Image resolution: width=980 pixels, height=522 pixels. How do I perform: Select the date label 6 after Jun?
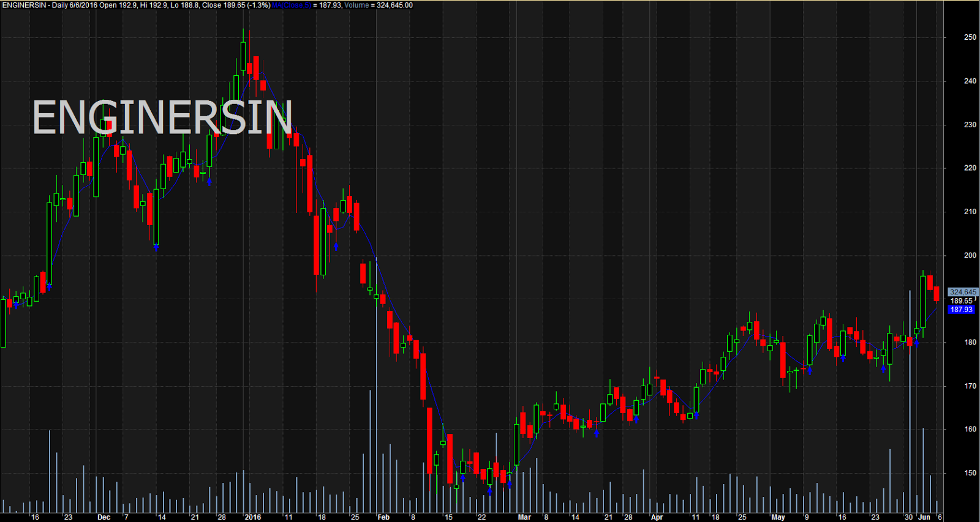[x=940, y=517]
